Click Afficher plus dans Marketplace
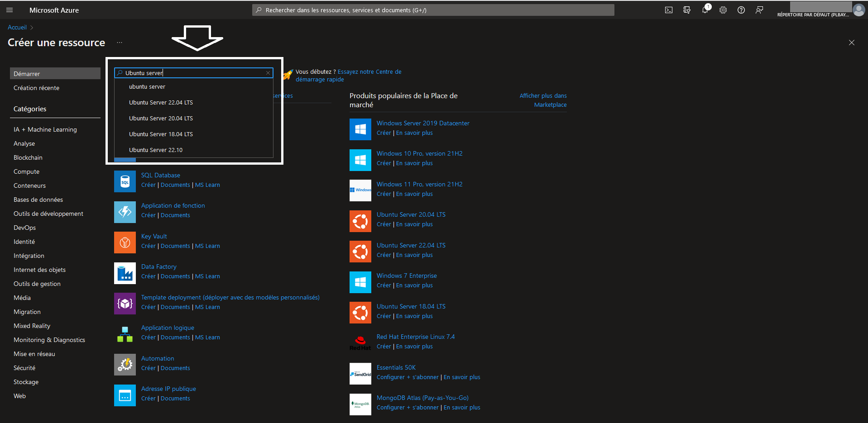 click(x=543, y=100)
